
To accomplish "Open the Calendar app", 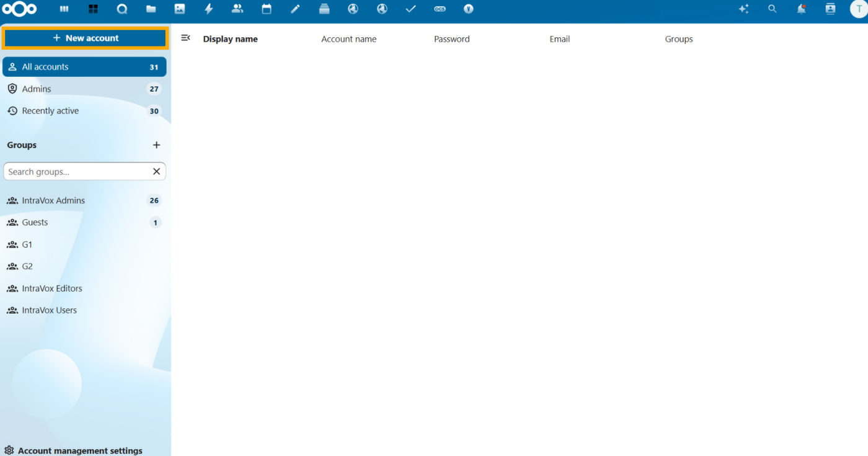I will tap(267, 9).
